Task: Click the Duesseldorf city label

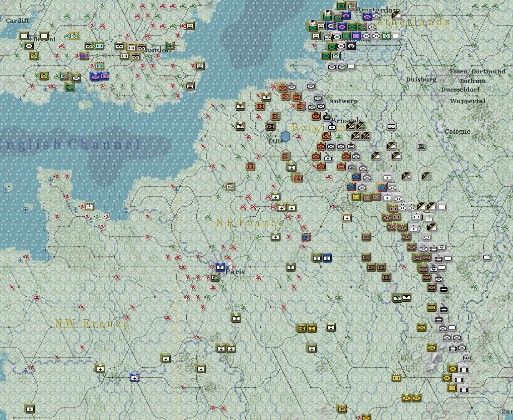Action: coord(460,89)
